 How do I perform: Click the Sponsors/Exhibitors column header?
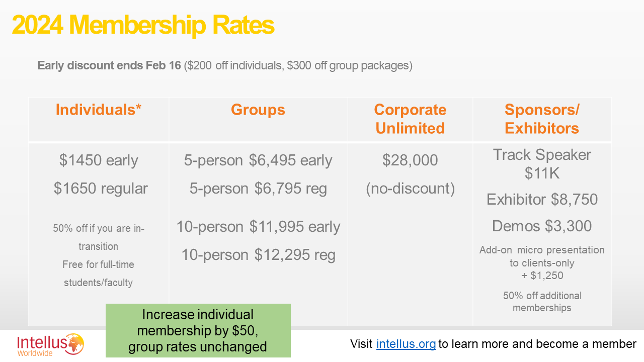coord(542,119)
